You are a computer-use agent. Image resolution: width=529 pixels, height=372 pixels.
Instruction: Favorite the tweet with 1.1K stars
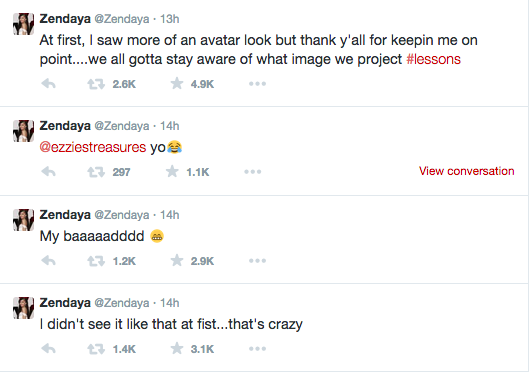tap(172, 172)
